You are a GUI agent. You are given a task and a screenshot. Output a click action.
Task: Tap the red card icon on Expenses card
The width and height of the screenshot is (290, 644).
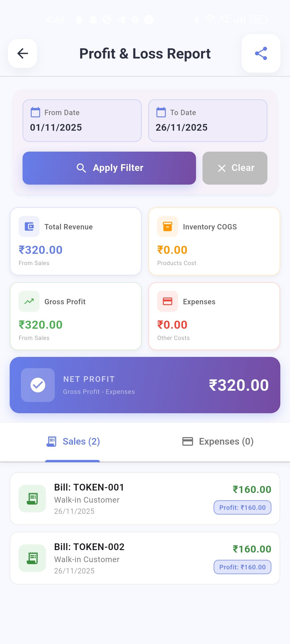pos(167,301)
